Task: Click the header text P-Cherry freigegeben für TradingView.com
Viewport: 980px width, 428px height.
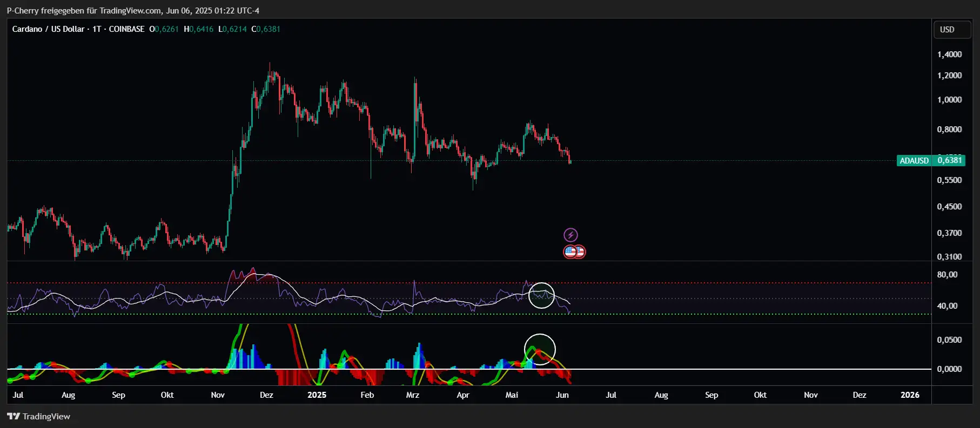Action: click(x=84, y=11)
